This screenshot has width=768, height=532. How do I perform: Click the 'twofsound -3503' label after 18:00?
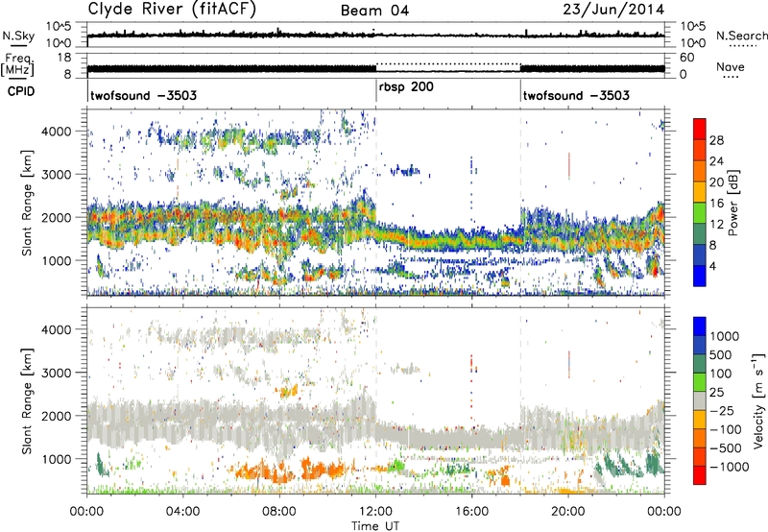point(576,95)
